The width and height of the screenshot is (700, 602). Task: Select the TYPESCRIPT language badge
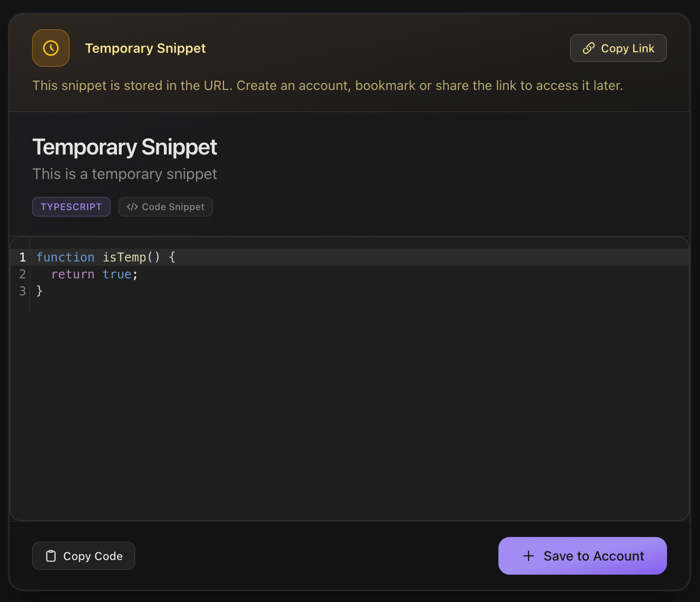(x=71, y=206)
